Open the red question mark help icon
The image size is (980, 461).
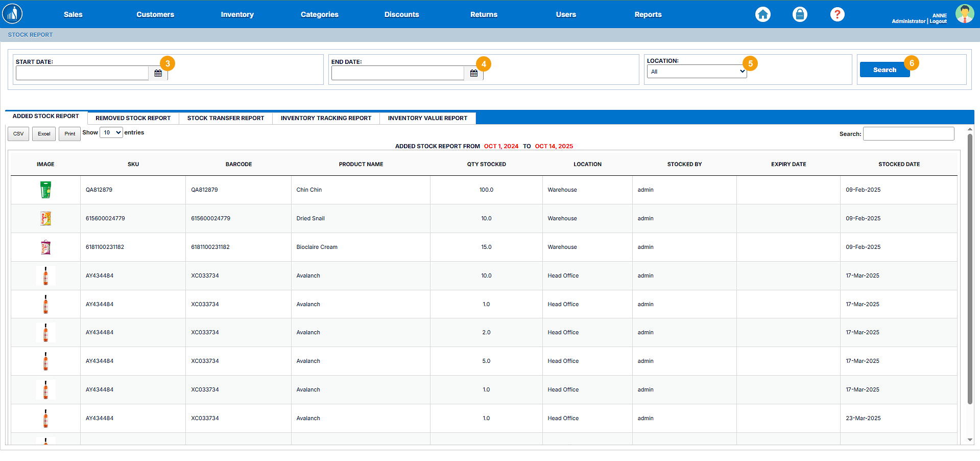(837, 14)
